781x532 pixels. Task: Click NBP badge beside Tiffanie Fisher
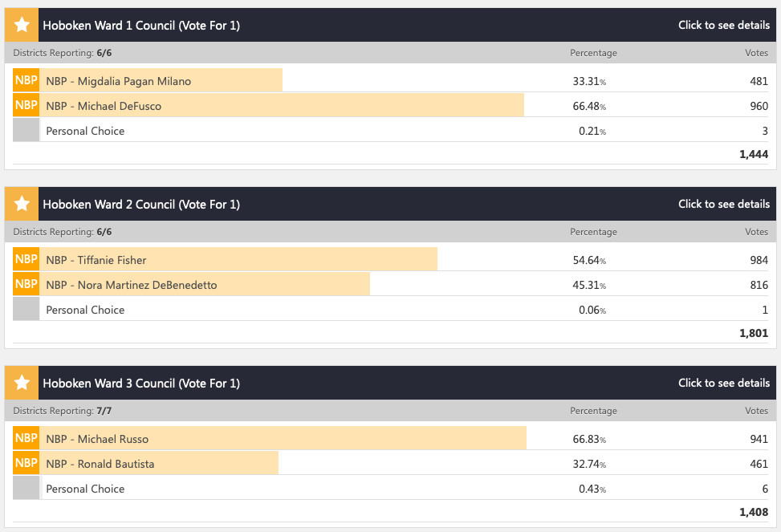click(x=26, y=260)
